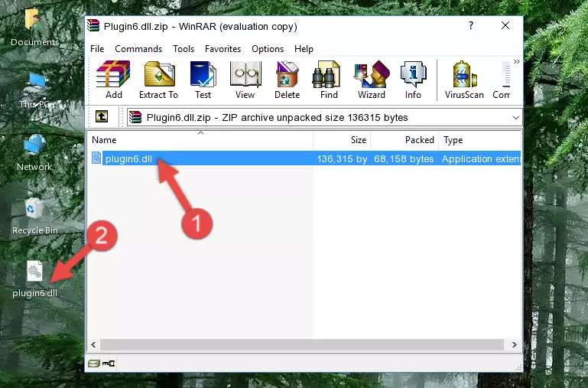
Task: Click the Add archive toolbar icon
Action: (x=113, y=80)
